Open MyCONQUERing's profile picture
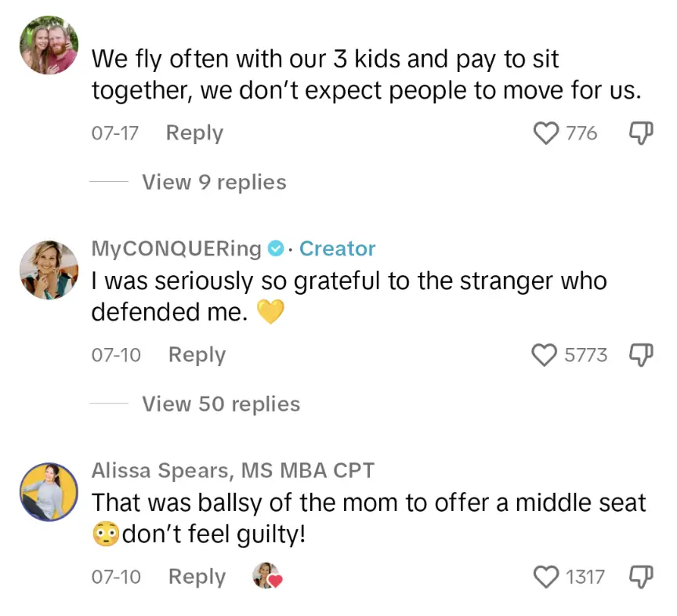 [48, 270]
